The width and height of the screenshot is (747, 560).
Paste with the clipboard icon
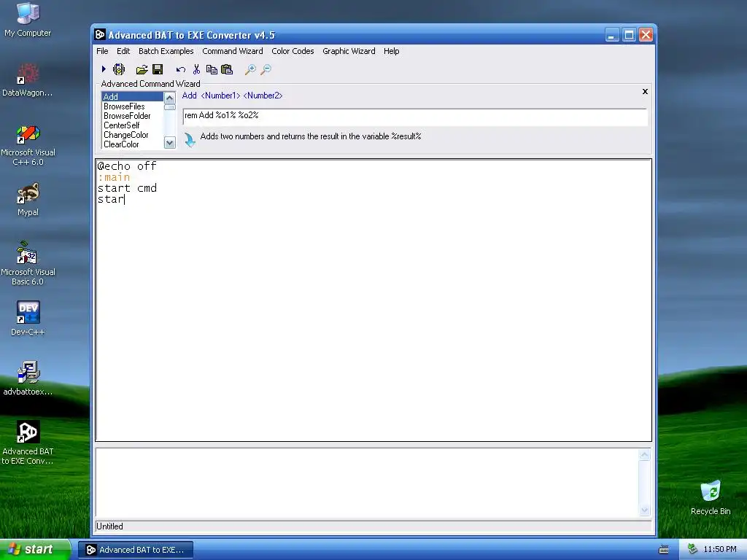[x=227, y=69]
